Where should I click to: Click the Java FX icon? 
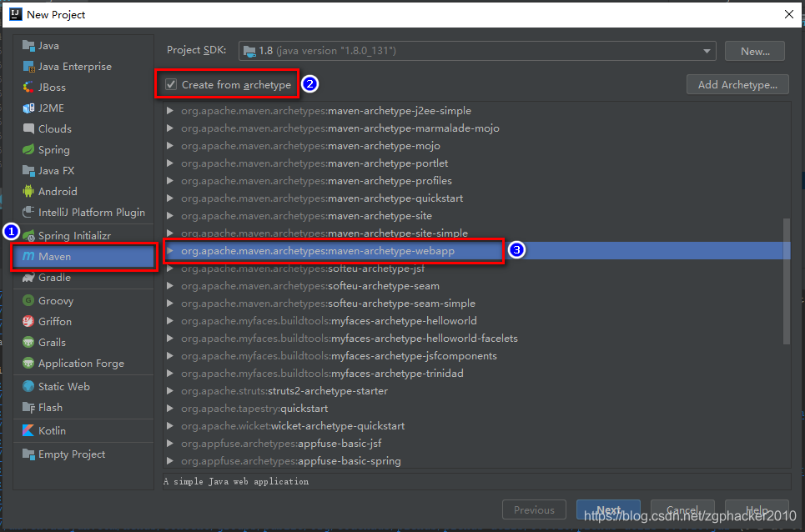tap(28, 171)
